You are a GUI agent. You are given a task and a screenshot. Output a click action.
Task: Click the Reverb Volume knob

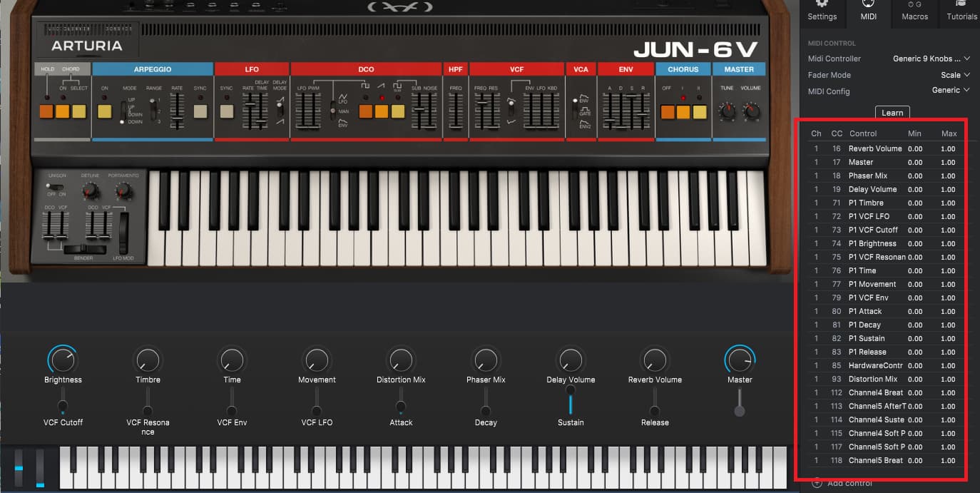click(655, 360)
